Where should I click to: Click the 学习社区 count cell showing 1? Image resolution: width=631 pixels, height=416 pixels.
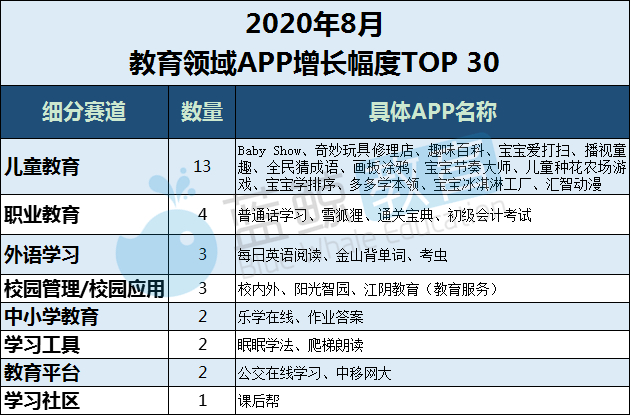[202, 400]
